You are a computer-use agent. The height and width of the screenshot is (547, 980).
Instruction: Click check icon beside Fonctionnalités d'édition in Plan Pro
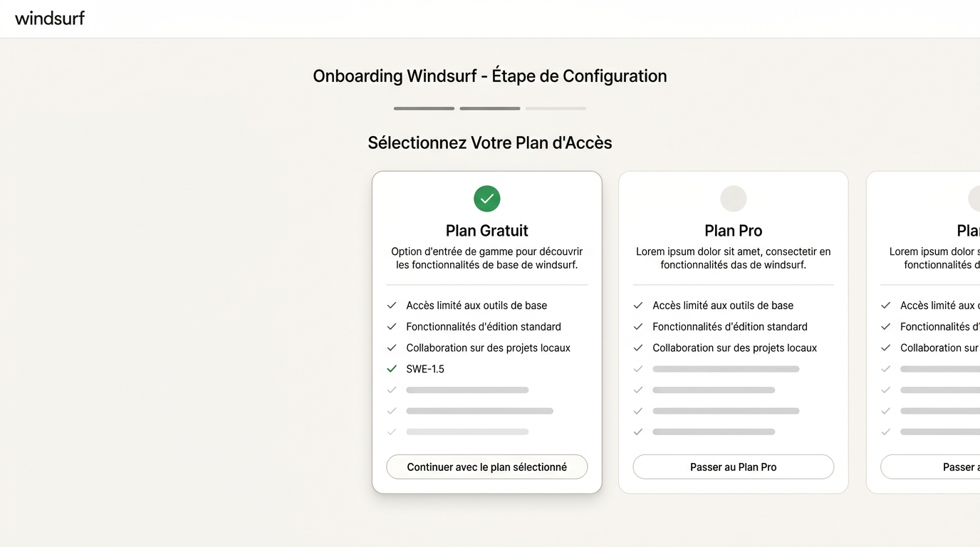pos(638,327)
